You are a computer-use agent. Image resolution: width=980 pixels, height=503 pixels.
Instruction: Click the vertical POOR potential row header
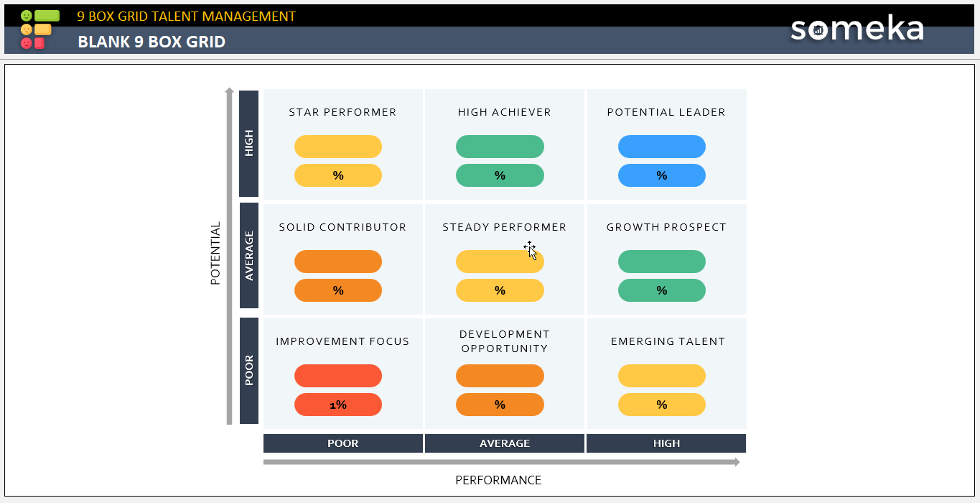pyautogui.click(x=249, y=371)
